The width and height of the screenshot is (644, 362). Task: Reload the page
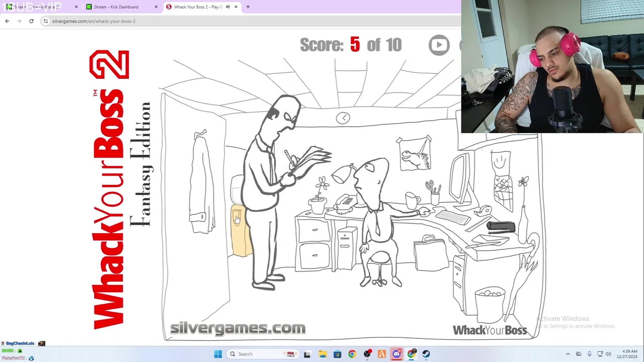[31, 21]
